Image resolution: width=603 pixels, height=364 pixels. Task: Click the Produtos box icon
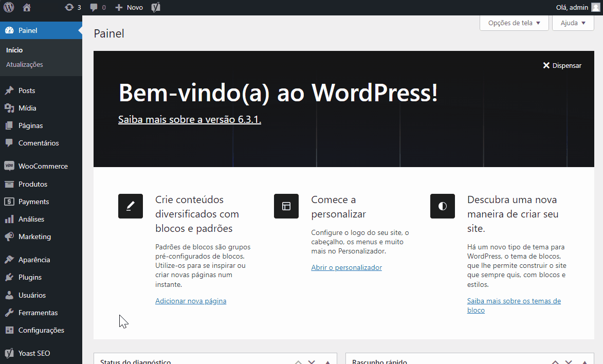pyautogui.click(x=9, y=184)
